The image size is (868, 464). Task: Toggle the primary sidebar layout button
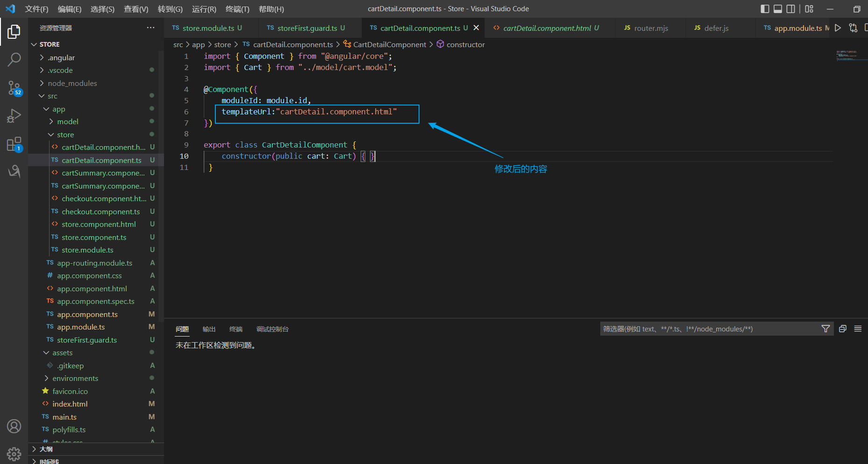[x=765, y=9]
